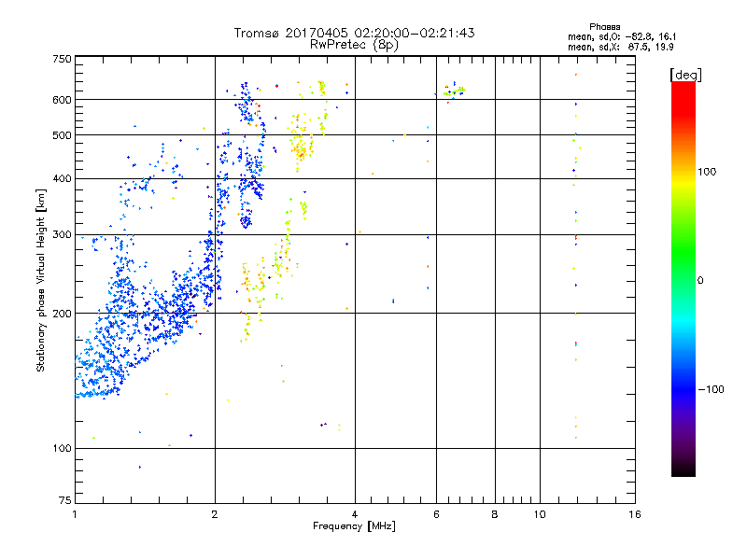This screenshot has width=747, height=560.
Task: Click y-axis tick label '100'
Action: pyautogui.click(x=63, y=448)
